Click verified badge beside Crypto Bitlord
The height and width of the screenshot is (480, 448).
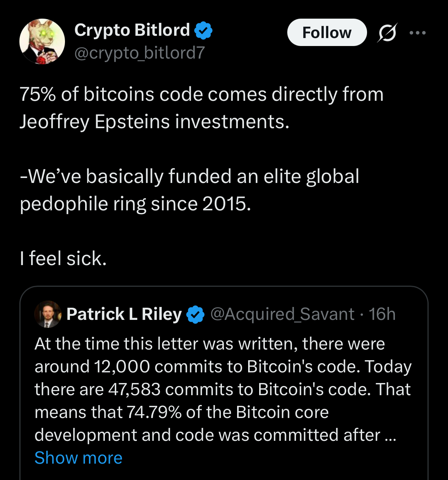pyautogui.click(x=204, y=31)
